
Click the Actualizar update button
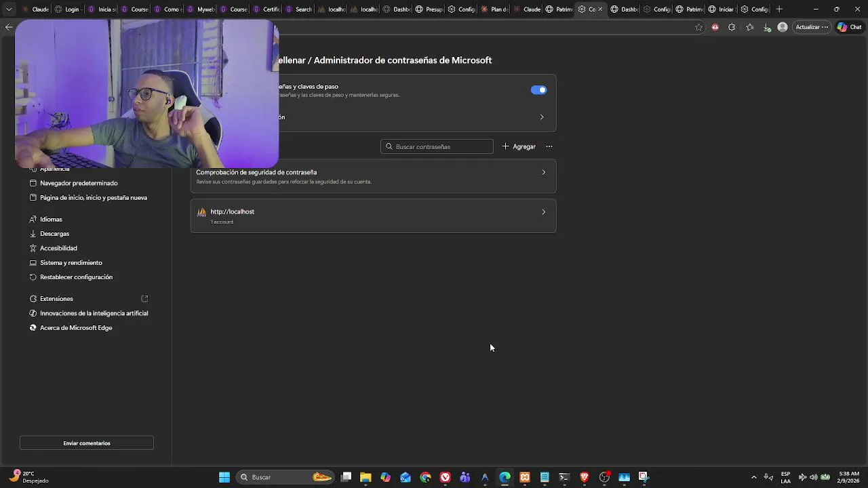click(x=812, y=27)
